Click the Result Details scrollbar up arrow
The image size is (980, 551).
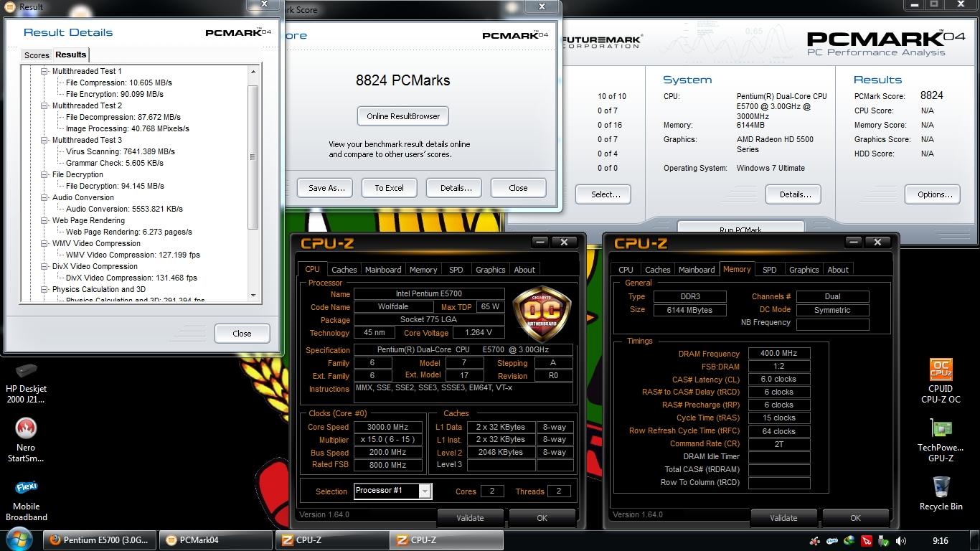point(253,72)
